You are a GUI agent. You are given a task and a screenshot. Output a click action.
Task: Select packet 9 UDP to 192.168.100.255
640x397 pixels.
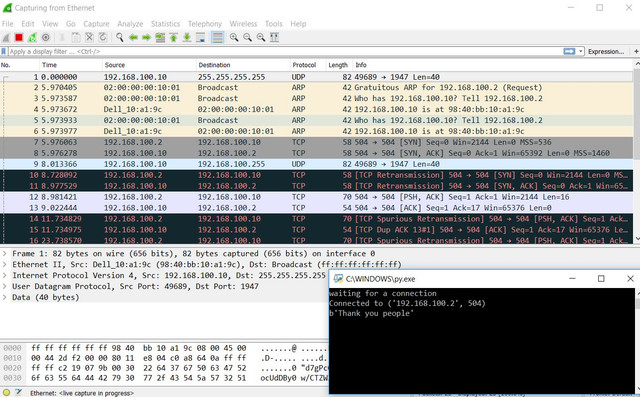tap(317, 164)
